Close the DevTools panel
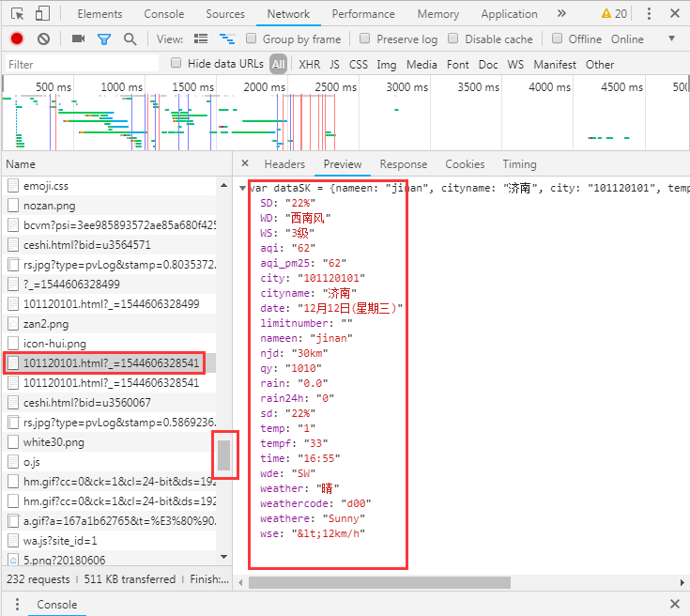 coord(675,13)
